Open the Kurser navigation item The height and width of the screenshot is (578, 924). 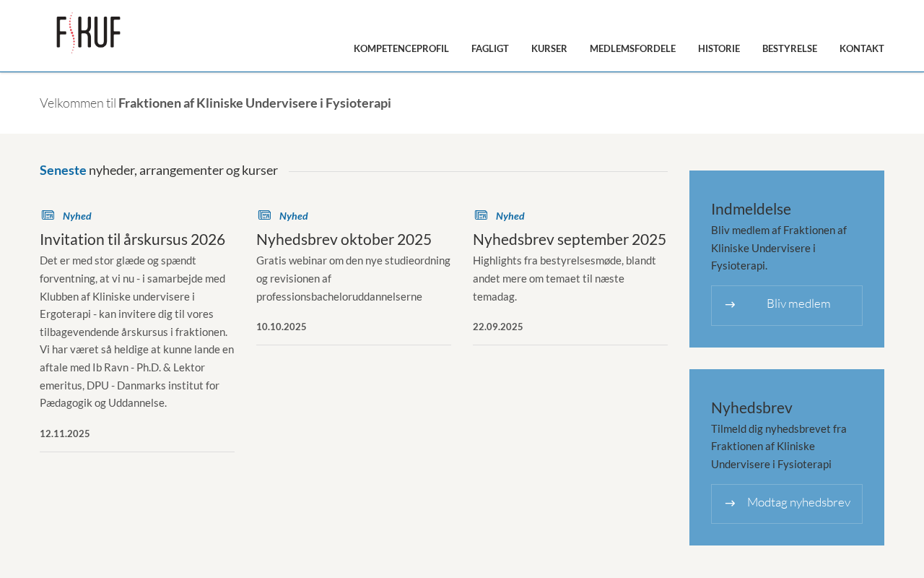point(549,48)
